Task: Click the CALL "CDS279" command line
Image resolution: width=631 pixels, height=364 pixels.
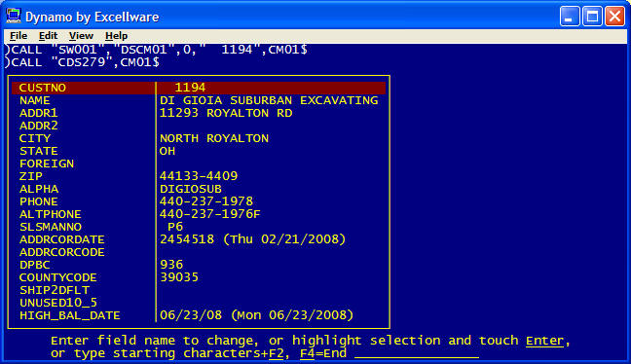Action: (82, 62)
